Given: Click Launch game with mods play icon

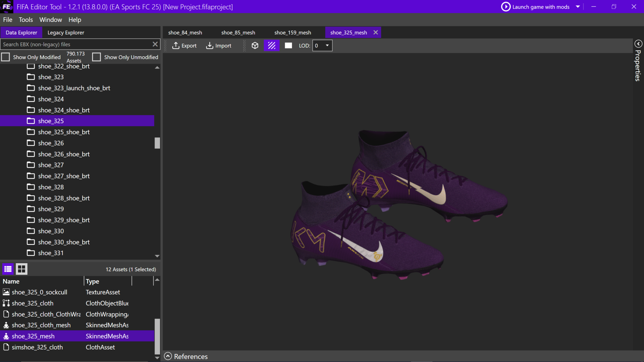Looking at the screenshot, I should 506,7.
